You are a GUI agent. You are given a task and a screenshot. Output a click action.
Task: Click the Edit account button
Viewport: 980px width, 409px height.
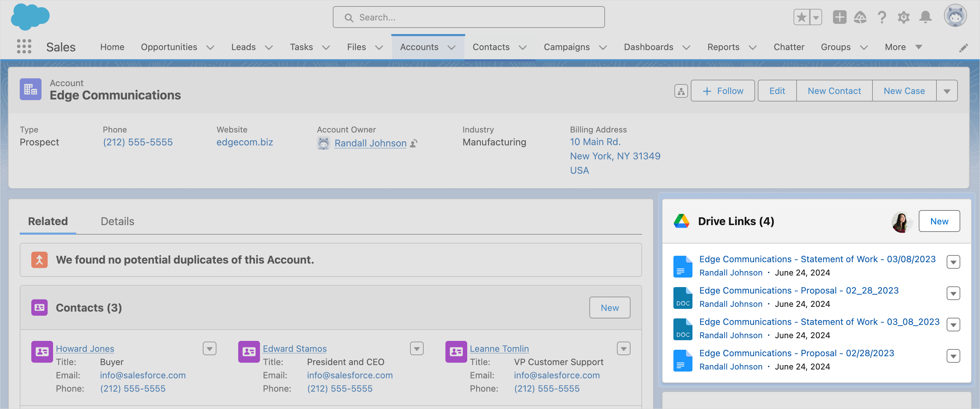coord(777,91)
